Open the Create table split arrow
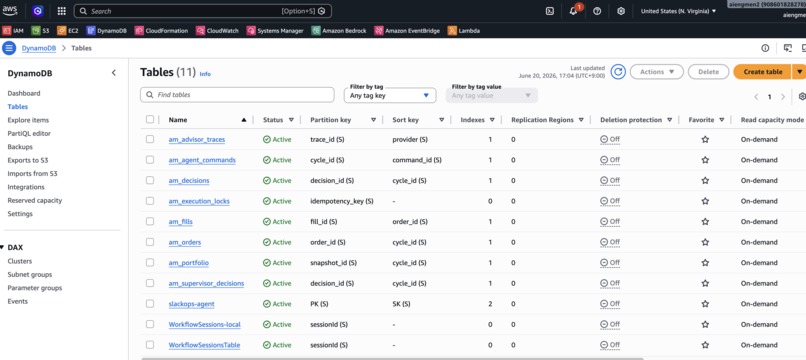806x360 pixels. 799,72
